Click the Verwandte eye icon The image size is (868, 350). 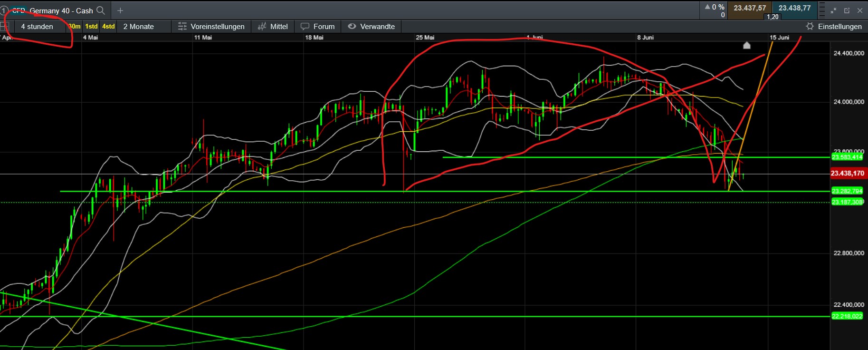coord(352,27)
